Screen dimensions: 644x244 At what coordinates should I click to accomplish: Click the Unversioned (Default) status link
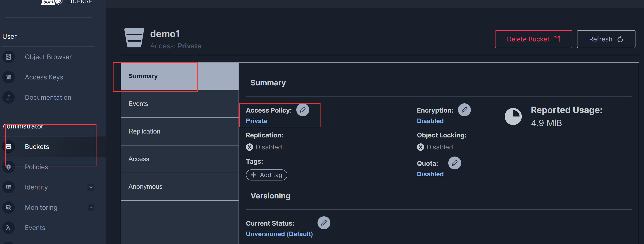[279, 234]
